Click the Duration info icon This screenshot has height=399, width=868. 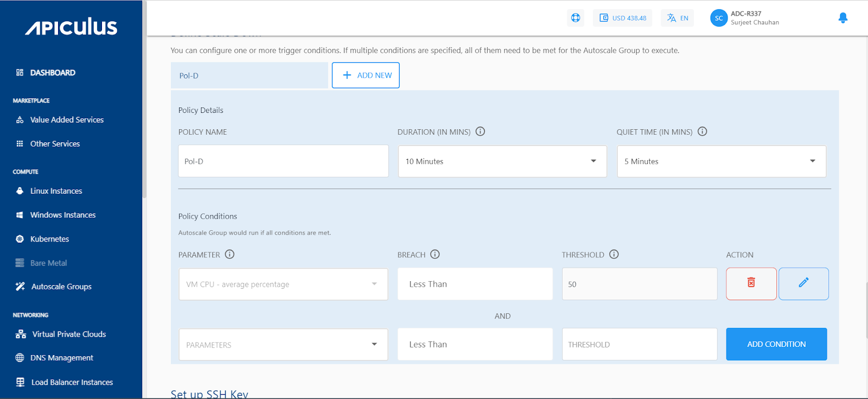point(480,131)
